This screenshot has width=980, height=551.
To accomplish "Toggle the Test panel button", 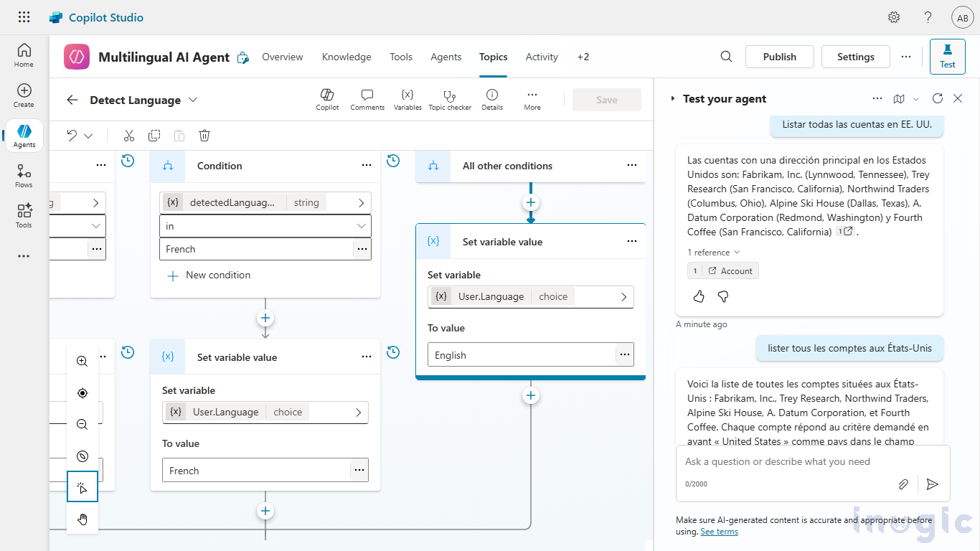I will (947, 57).
